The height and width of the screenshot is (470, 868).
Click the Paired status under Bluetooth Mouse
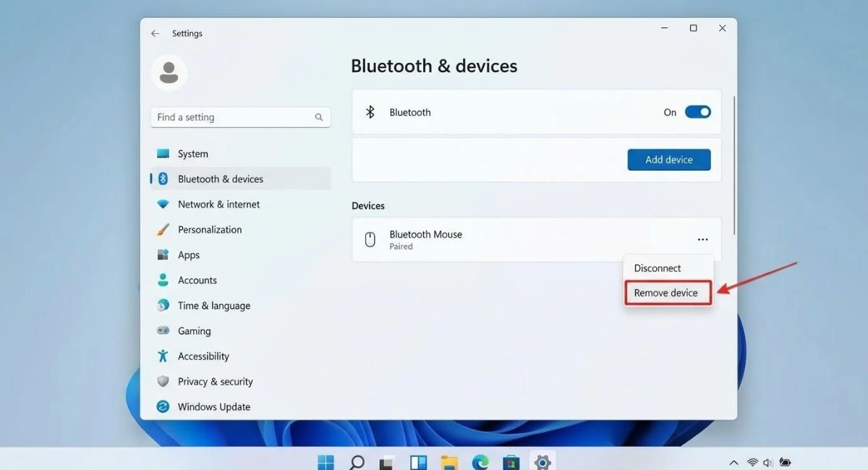click(x=401, y=247)
